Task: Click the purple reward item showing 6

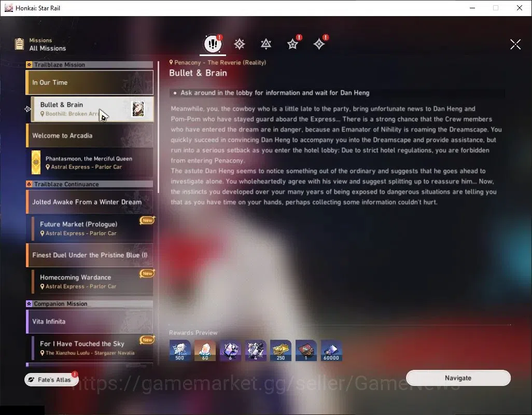Action: coord(230,351)
